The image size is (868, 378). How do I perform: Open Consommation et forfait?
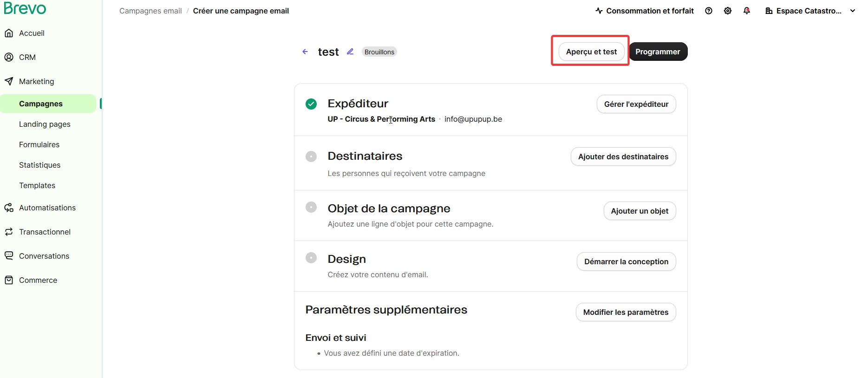pyautogui.click(x=645, y=11)
